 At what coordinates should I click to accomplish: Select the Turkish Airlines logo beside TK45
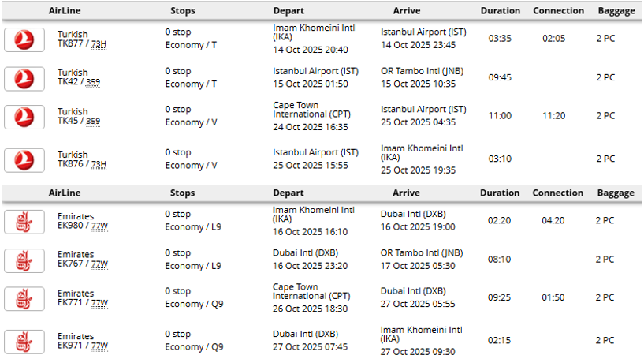tap(24, 117)
